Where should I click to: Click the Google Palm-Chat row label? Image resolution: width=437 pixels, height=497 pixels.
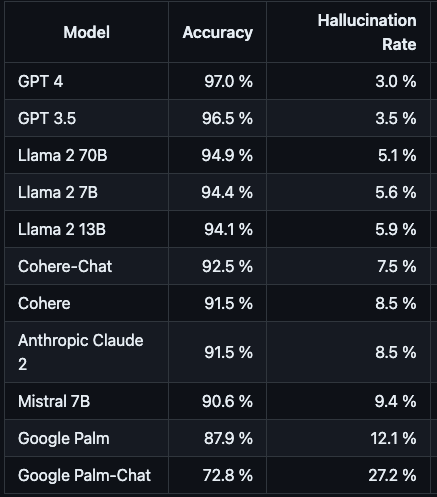(84, 475)
